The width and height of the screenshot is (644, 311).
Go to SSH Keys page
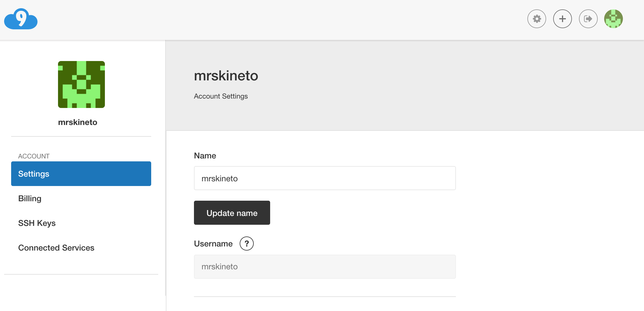point(37,223)
